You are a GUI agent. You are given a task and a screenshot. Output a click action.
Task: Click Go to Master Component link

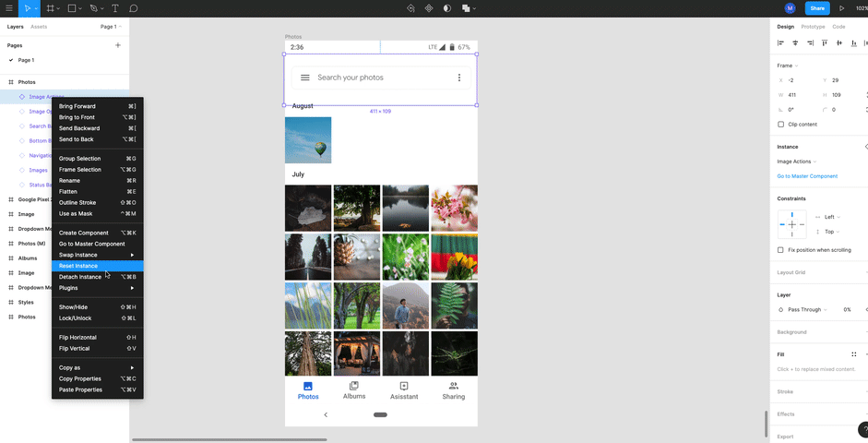tap(807, 176)
